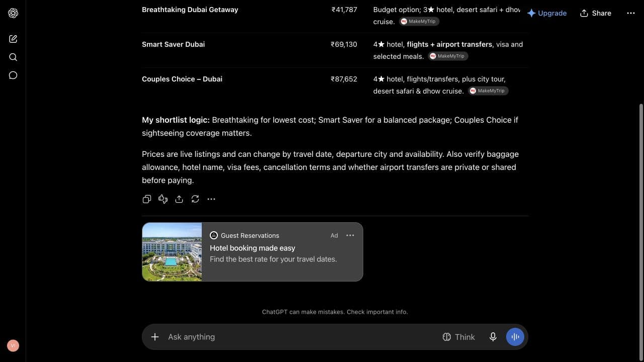Click the Couples Choice – Dubai package name

182,79
